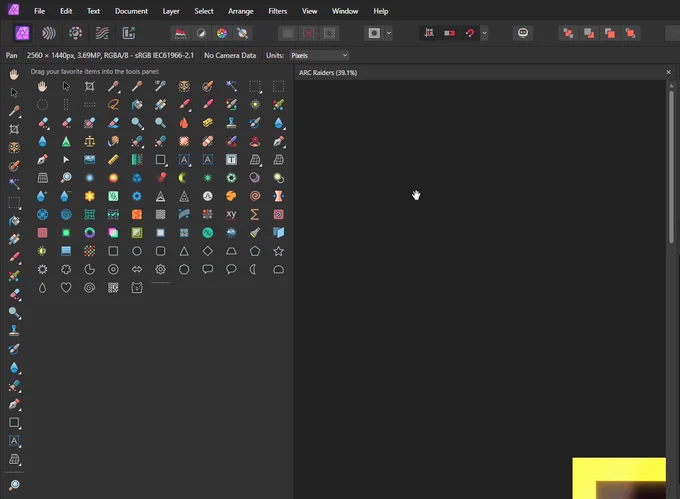
Task: Pick the Cat shape tool icon
Action: point(137,287)
